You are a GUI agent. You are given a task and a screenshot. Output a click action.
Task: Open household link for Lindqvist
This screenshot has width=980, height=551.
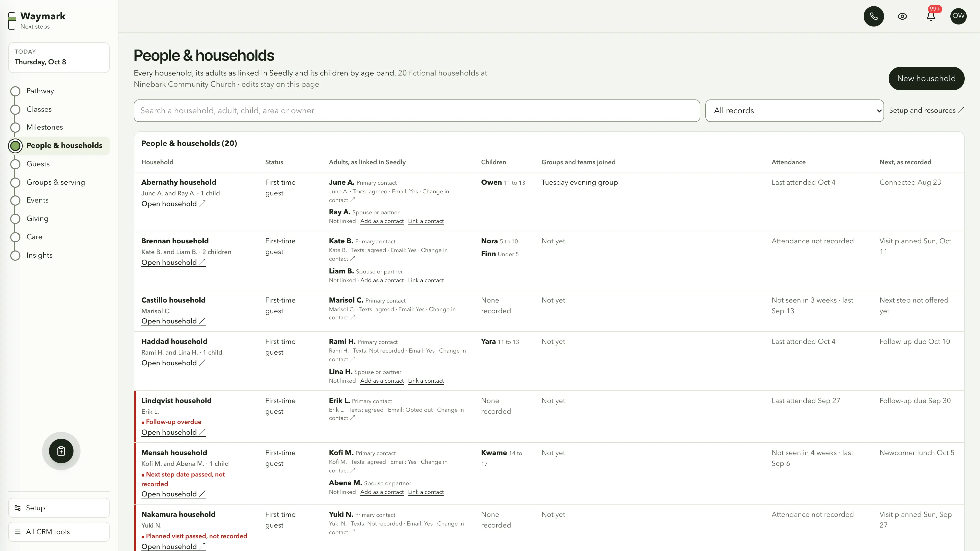174,432
